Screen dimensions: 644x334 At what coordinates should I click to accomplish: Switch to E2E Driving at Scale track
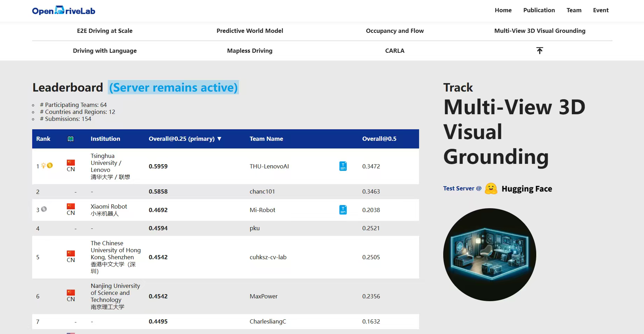[x=105, y=31]
